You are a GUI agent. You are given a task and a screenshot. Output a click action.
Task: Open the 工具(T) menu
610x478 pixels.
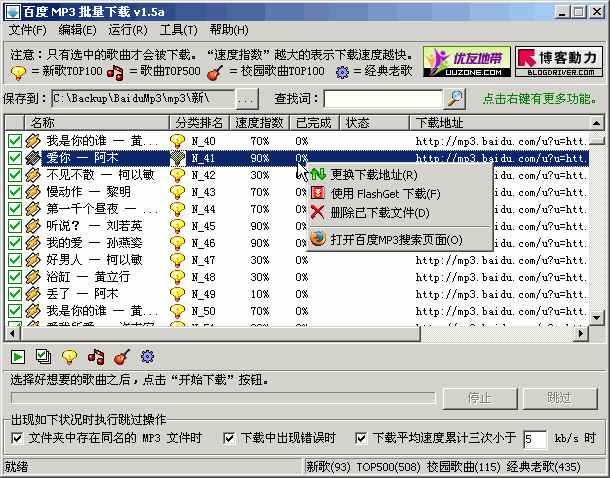179,30
